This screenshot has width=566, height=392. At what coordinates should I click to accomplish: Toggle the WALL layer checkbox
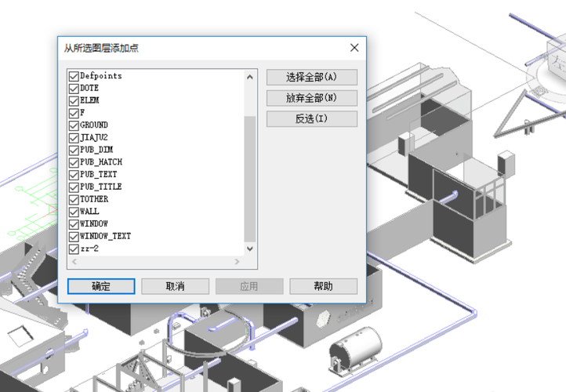pyautogui.click(x=74, y=212)
